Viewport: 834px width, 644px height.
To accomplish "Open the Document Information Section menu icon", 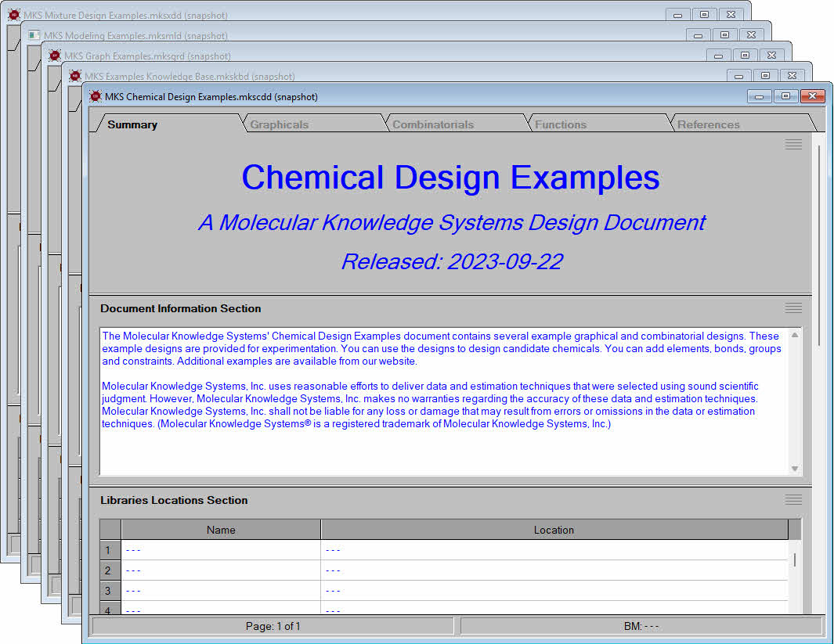I will point(793,308).
